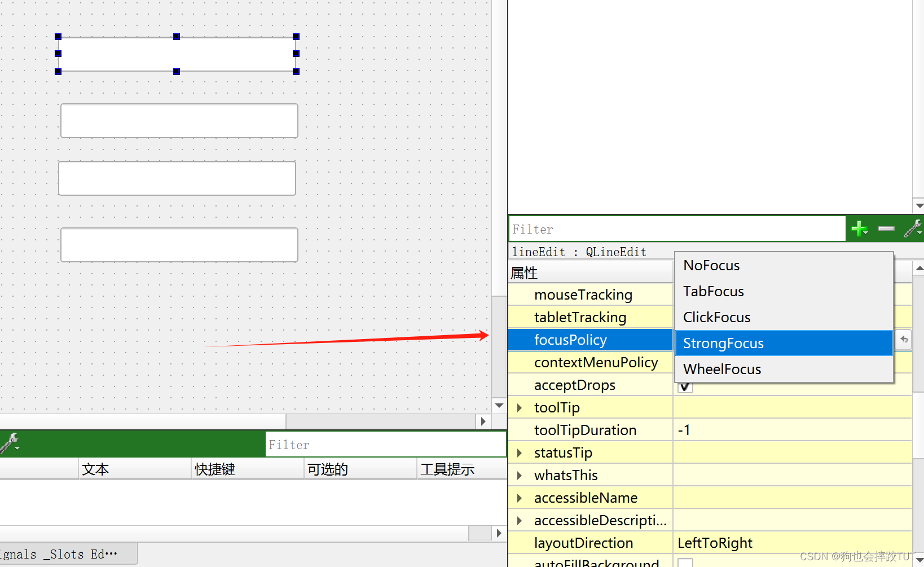Click the action list scroll right arrow
Image resolution: width=924 pixels, height=567 pixels.
point(499,533)
